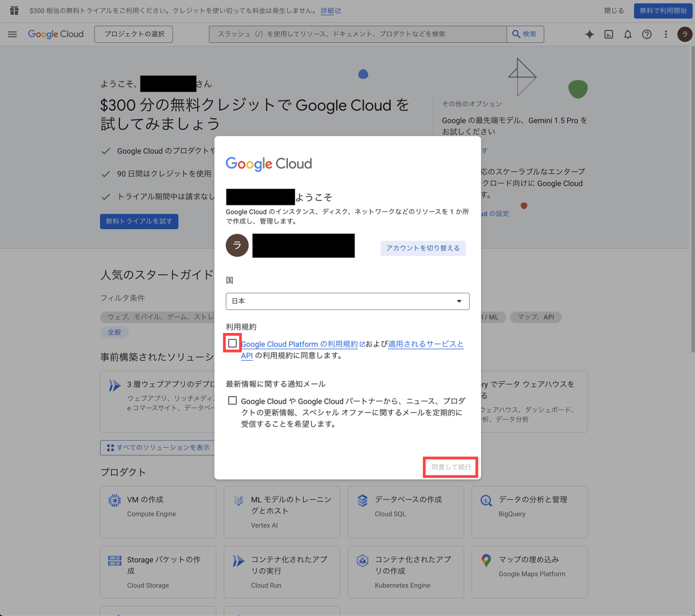Click the 無料で利用開始 button
The image size is (695, 616).
663,11
